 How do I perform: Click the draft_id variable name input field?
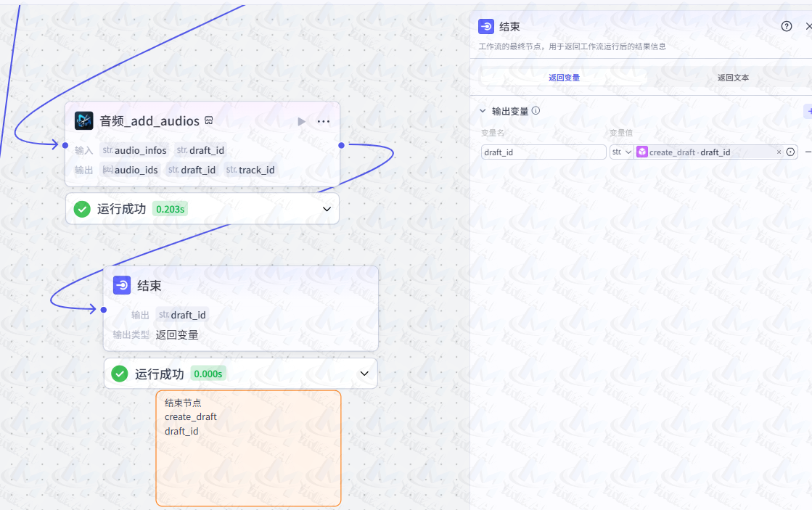click(x=543, y=152)
